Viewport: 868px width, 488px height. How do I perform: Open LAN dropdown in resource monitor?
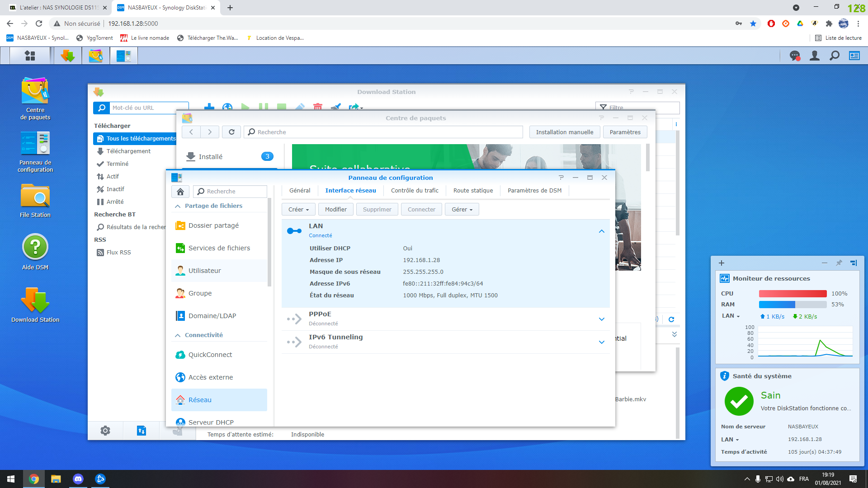(x=731, y=316)
